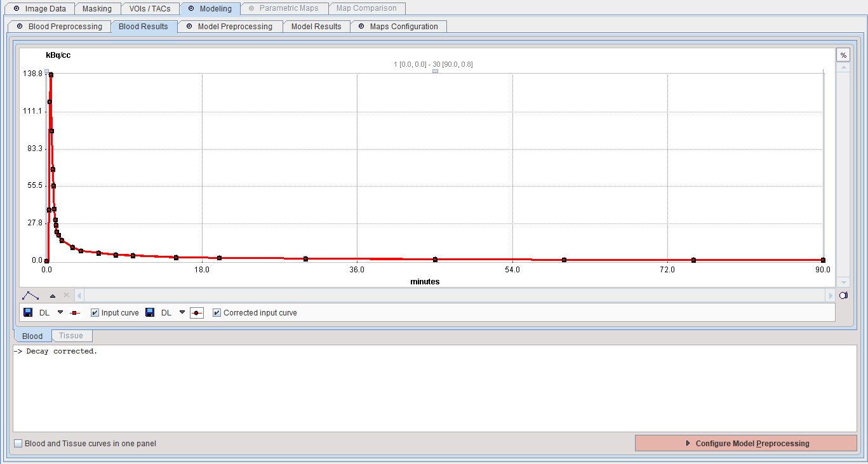Click the 'minutes' x-axis label
Viewport: 868px width, 464px height.
coord(425,281)
